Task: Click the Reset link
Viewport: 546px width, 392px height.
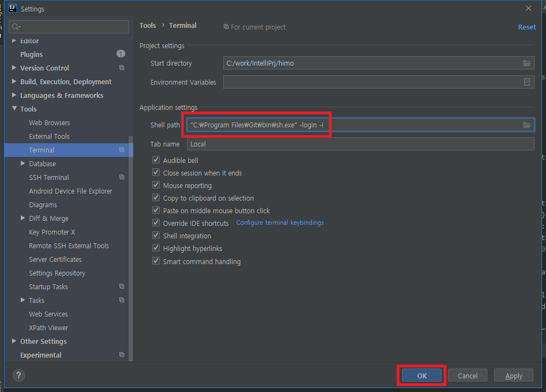Action: coord(527,27)
